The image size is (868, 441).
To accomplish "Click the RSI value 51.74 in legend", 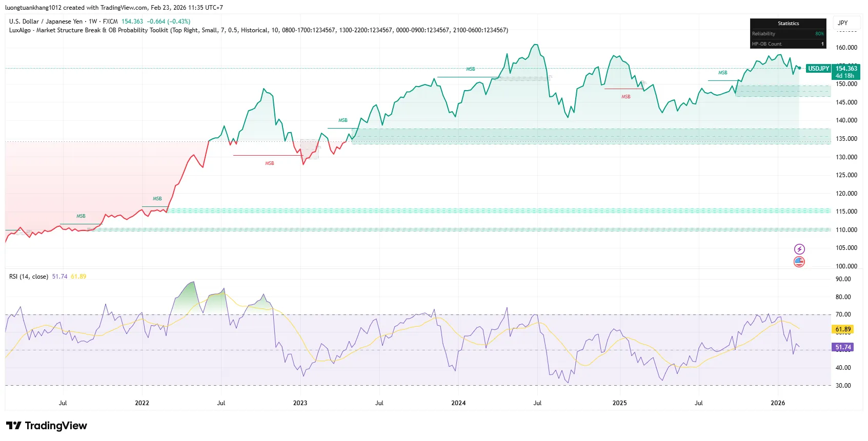I will coord(59,277).
